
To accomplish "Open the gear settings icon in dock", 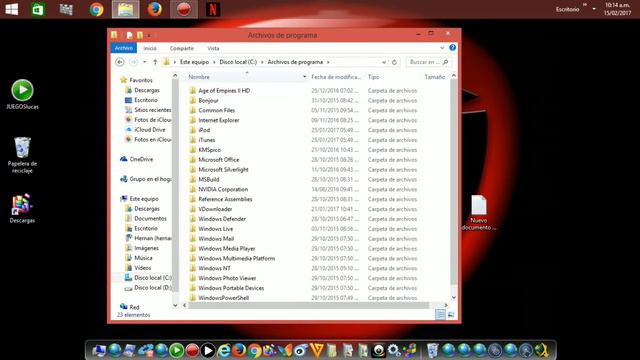I will pyautogui.click(x=394, y=350).
